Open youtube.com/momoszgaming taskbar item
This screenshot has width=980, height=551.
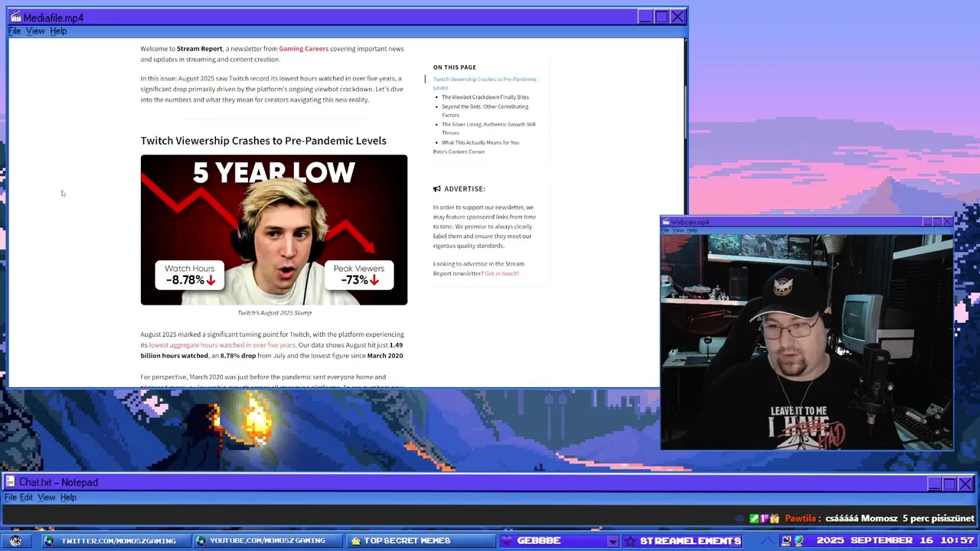268,540
